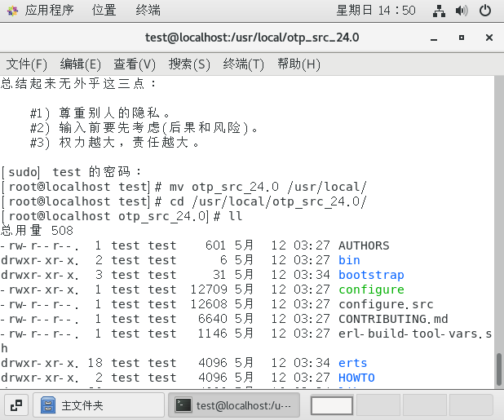
Task: Close the terminal window
Action: pyautogui.click(x=489, y=38)
